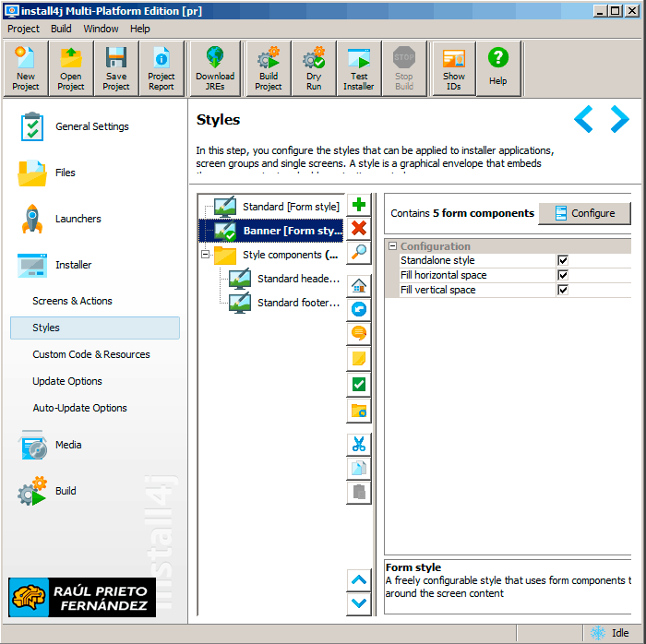Click the green plus add style icon
The height and width of the screenshot is (644, 646).
(359, 205)
